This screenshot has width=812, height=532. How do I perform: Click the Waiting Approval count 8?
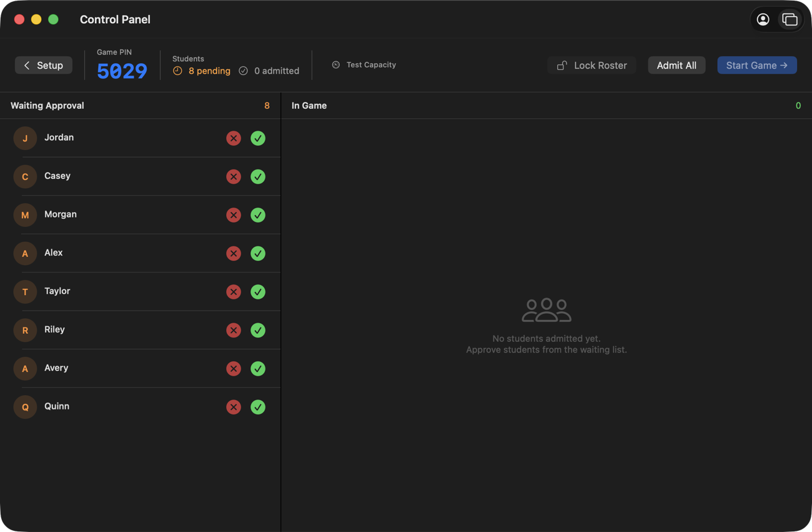click(x=267, y=106)
